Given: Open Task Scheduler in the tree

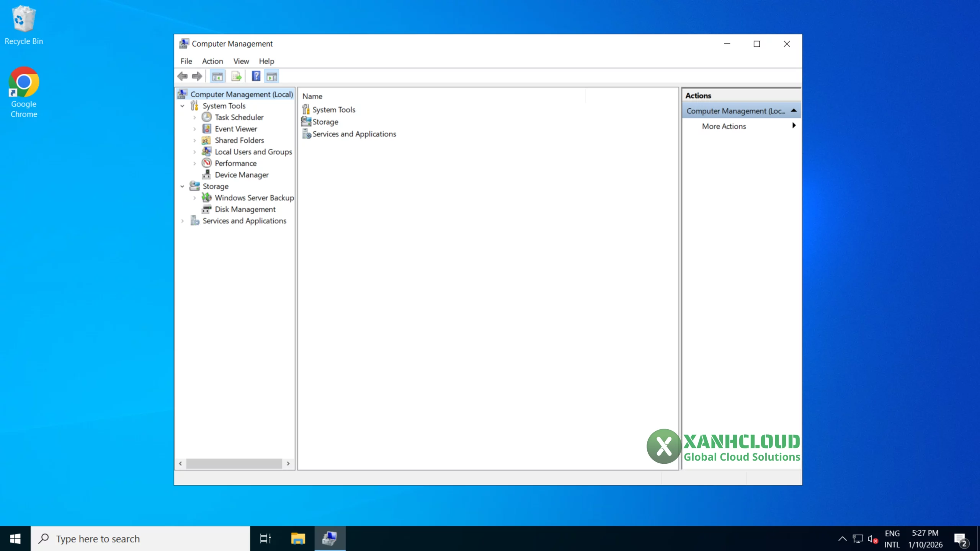Looking at the screenshot, I should (x=239, y=117).
